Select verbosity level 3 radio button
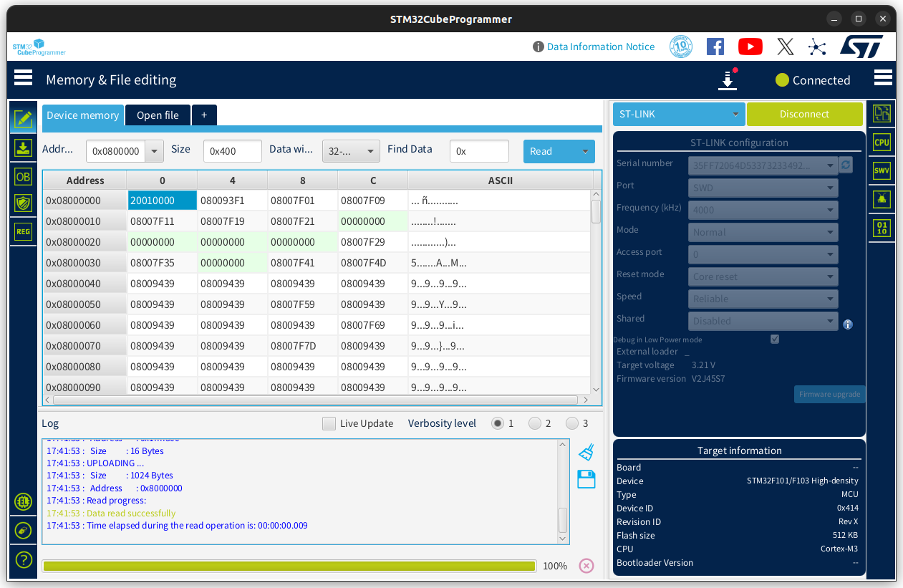Viewport: 903px width, 588px height. [x=572, y=423]
